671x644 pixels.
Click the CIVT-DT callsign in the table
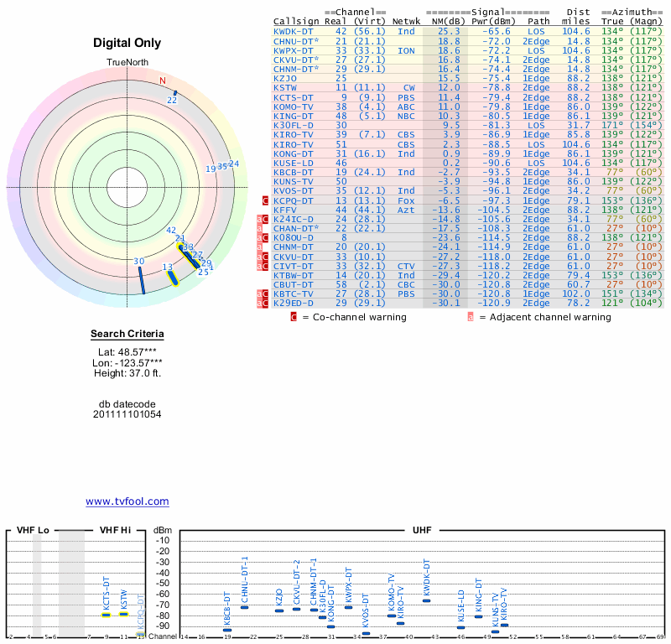294,266
